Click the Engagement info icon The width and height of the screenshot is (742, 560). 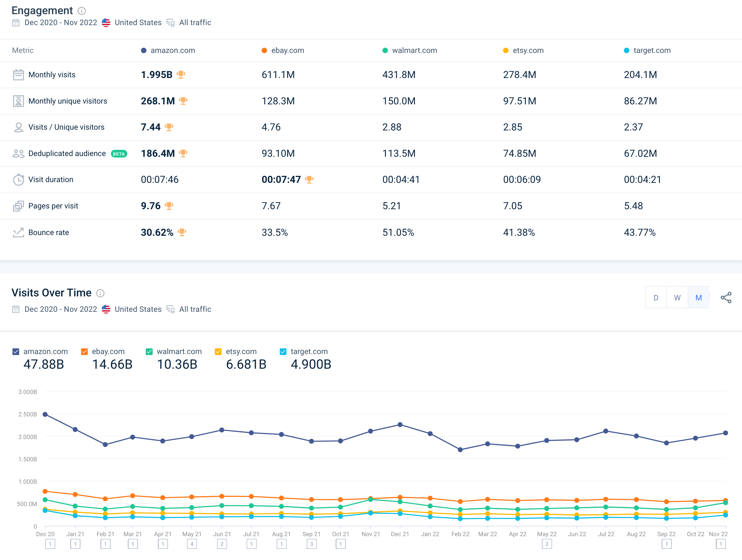tap(82, 11)
